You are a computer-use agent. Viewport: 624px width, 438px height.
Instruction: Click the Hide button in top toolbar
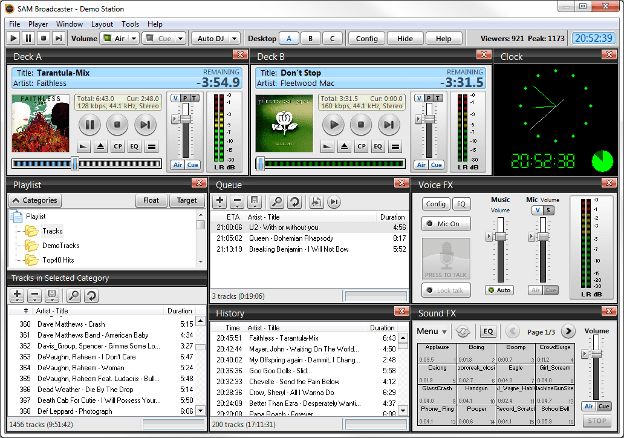[405, 39]
